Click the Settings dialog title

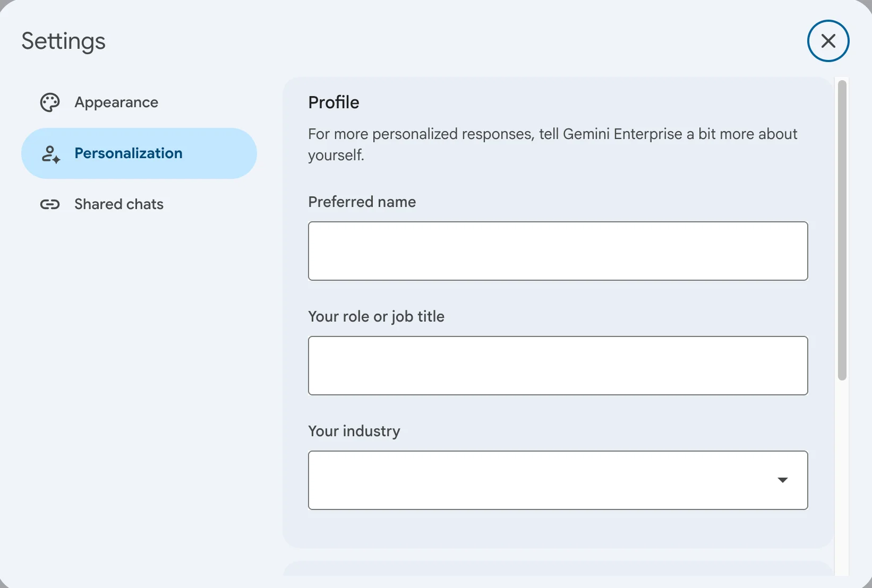tap(63, 42)
